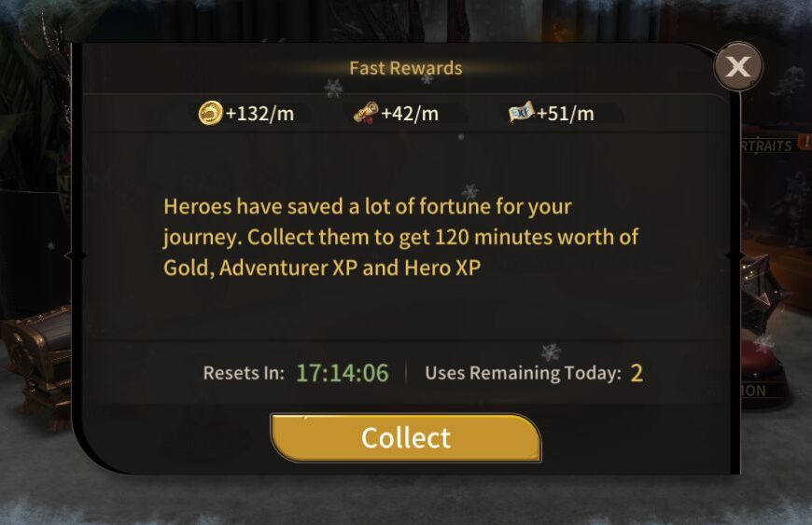Click the Collect button
Screen dimensions: 812x525
click(x=406, y=437)
